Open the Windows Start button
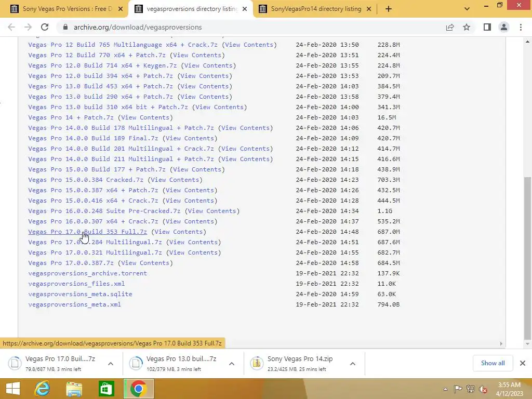This screenshot has height=399, width=532. (13, 389)
